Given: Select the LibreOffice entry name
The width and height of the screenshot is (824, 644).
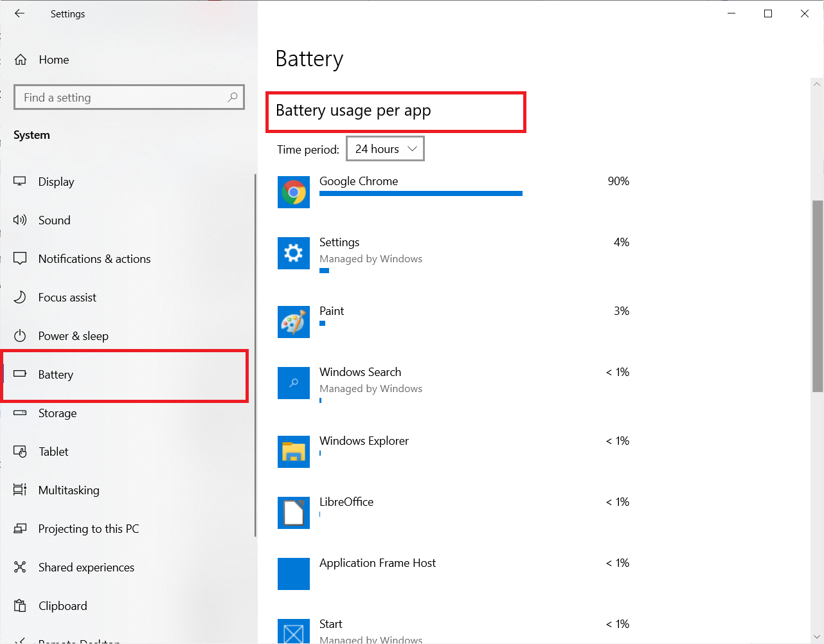Looking at the screenshot, I should (346, 502).
